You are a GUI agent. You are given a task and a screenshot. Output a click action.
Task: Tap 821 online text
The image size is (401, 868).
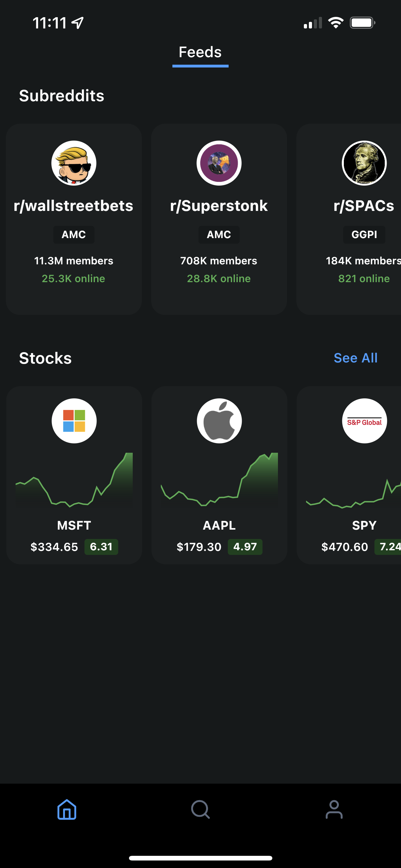point(364,279)
